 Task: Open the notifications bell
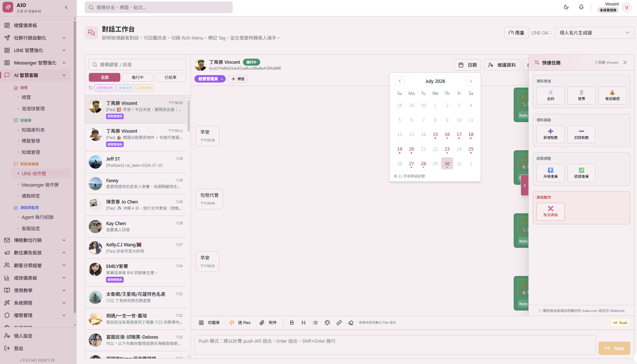tap(581, 7)
